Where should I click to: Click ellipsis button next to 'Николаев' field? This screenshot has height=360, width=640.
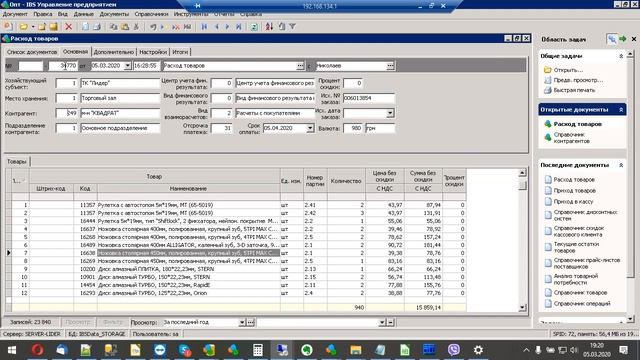point(390,66)
